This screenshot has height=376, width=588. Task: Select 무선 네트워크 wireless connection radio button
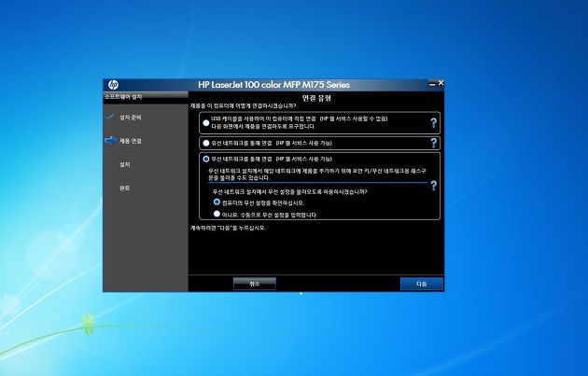coord(206,159)
